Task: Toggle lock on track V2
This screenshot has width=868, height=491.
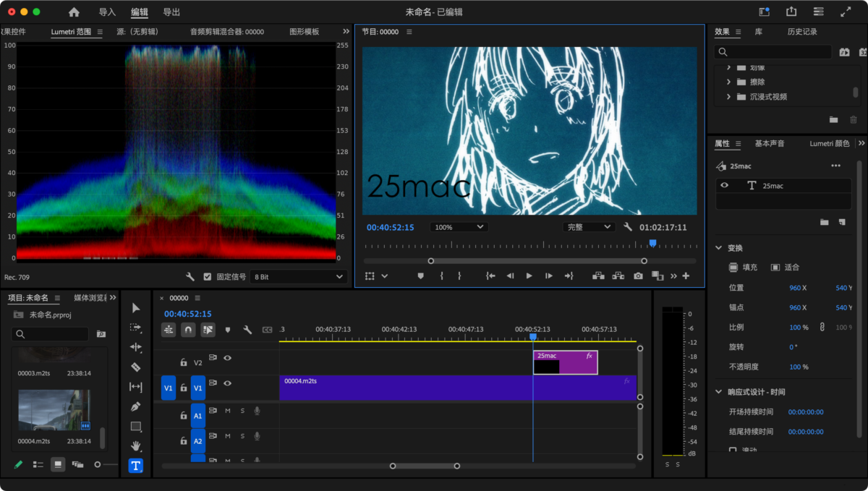Action: [184, 362]
